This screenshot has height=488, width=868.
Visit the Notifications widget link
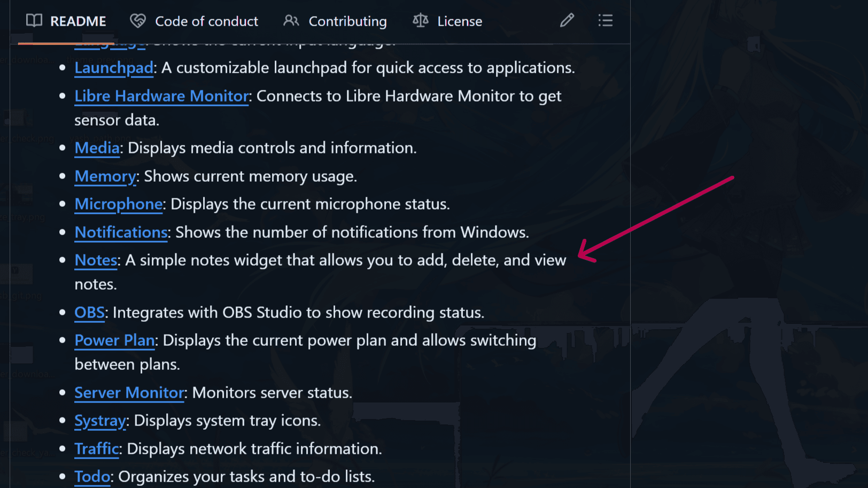point(121,233)
